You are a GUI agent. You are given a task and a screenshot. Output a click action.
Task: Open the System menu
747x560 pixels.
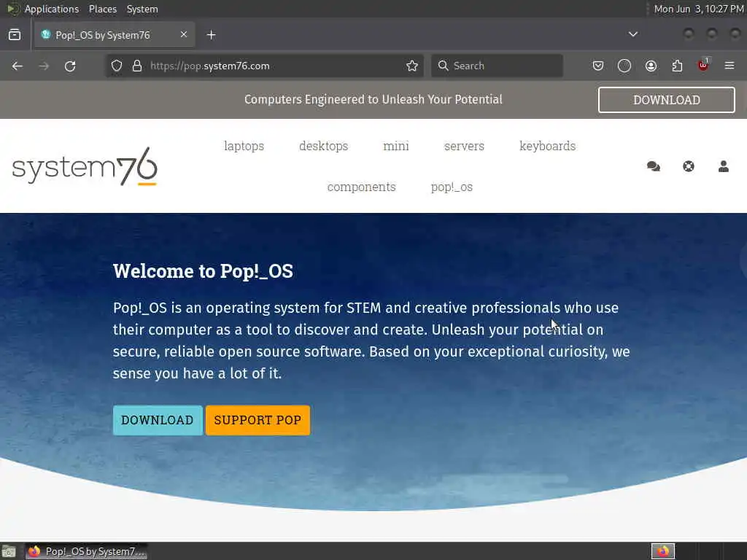(142, 9)
